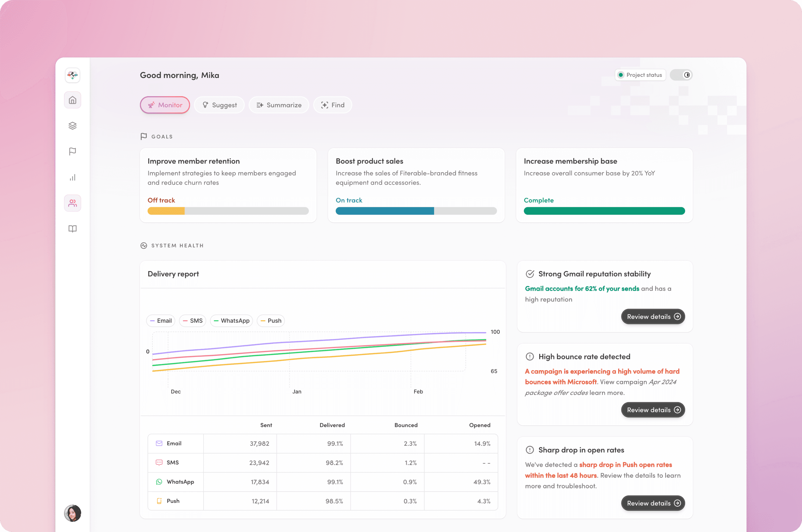Switch to the Summarize tab

(279, 105)
